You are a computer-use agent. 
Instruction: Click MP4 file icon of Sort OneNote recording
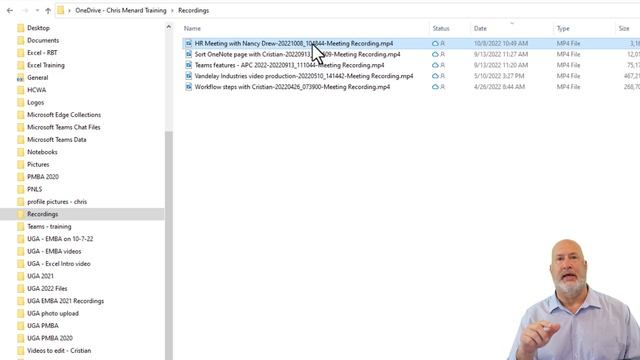tap(189, 54)
